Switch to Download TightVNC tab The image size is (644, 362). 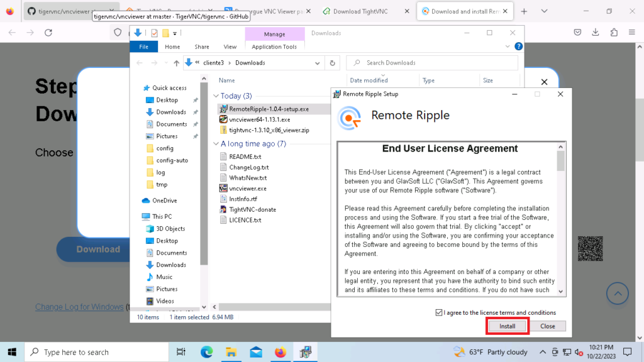pos(360,11)
